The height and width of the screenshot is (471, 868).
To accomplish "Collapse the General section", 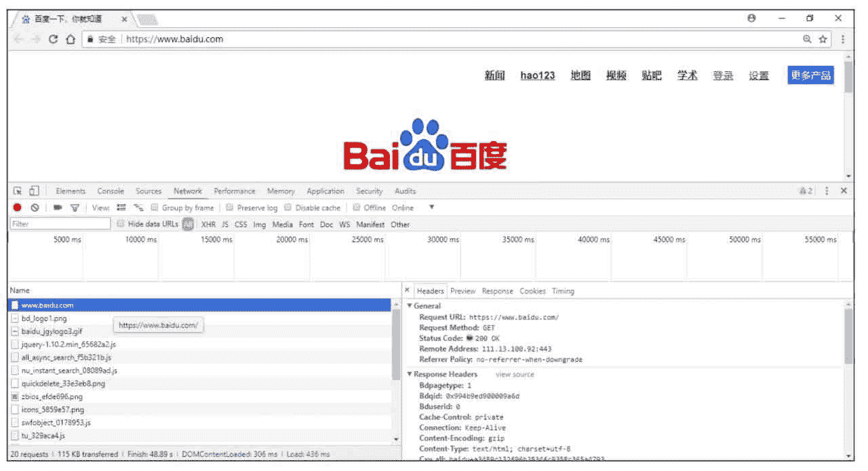I will [410, 306].
